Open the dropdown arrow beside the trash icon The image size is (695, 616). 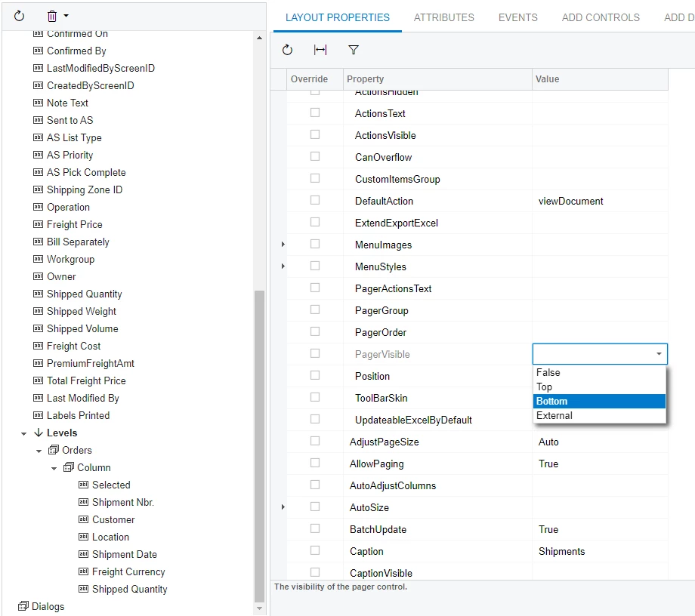click(x=66, y=15)
